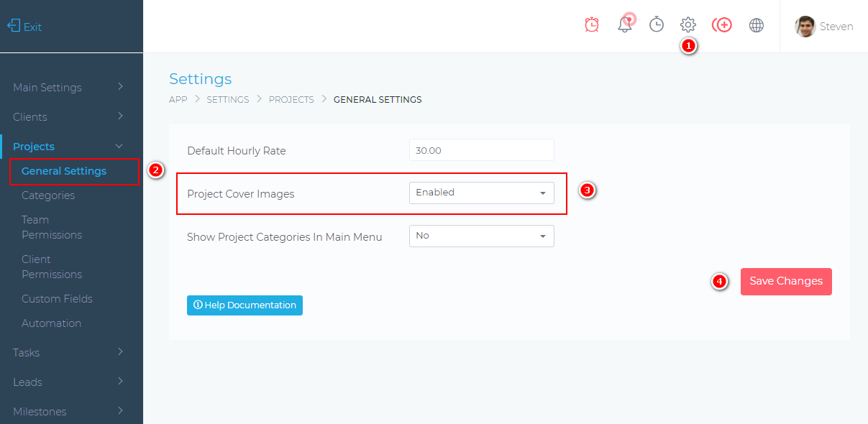Open the language globe icon
868x424 pixels.
point(756,25)
